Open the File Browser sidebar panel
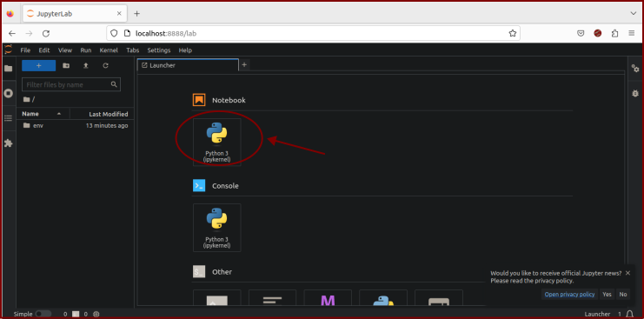This screenshot has width=644, height=319. [8, 68]
